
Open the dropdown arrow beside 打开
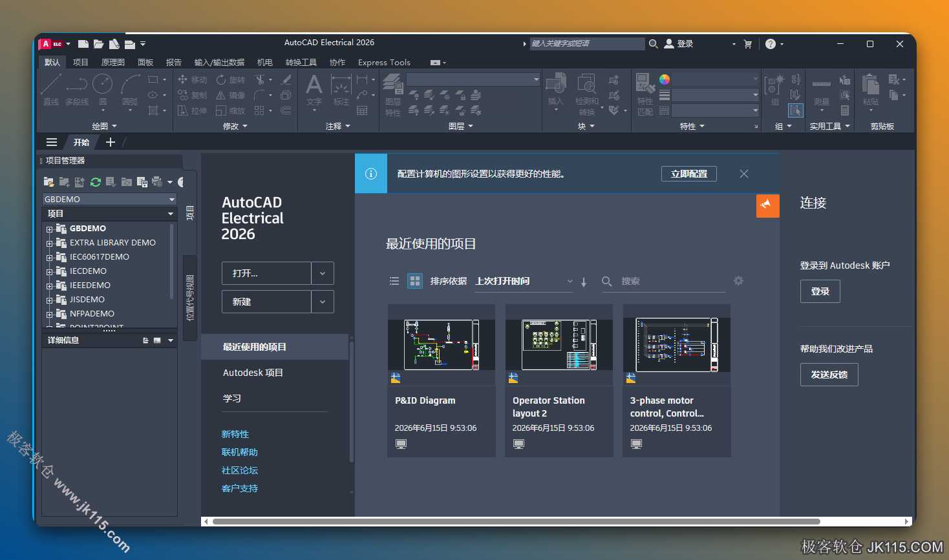point(323,273)
